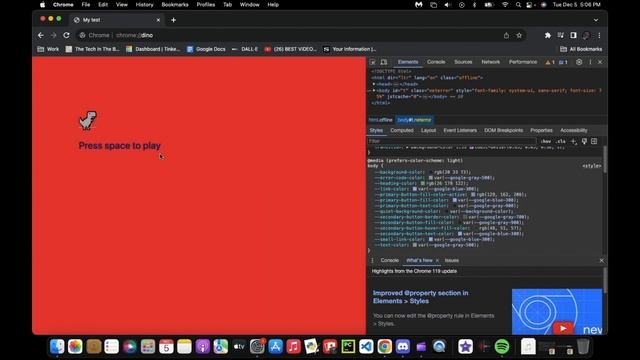Image resolution: width=640 pixels, height=360 pixels.
Task: Click the warnings count badge in DevTools
Action: coord(550,62)
